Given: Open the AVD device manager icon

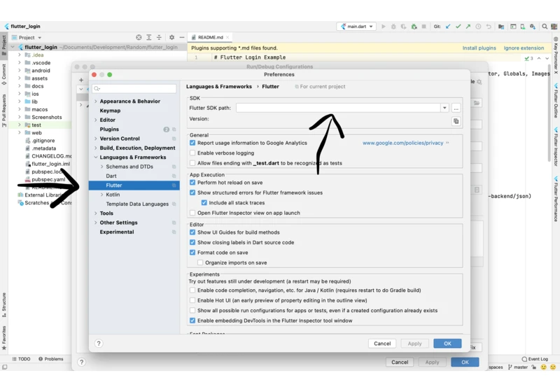Looking at the screenshot, I should pos(522,27).
